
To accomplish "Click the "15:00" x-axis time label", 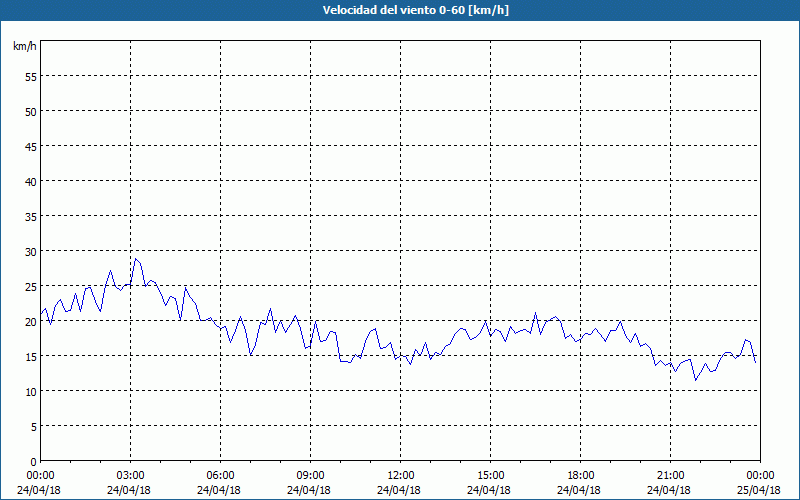I will pos(490,476).
